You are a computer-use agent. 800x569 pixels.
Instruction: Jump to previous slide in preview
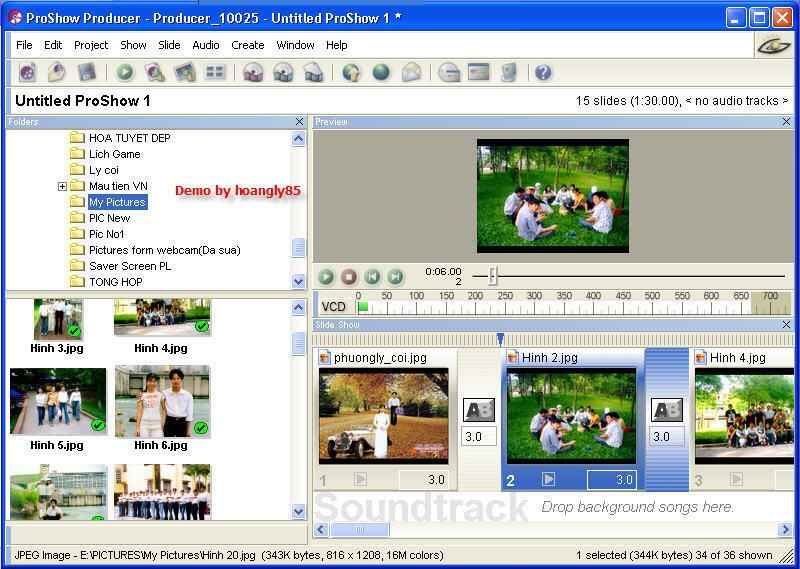pos(372,277)
